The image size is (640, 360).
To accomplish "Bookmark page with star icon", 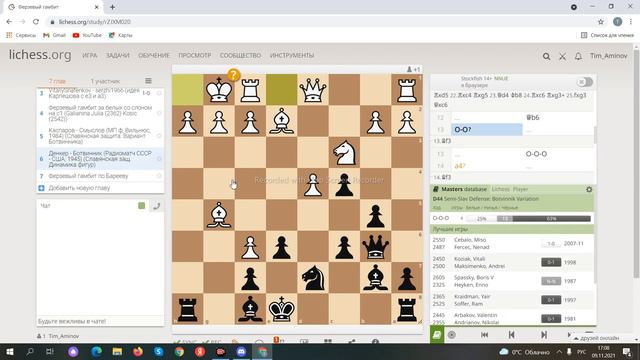I will (x=600, y=22).
